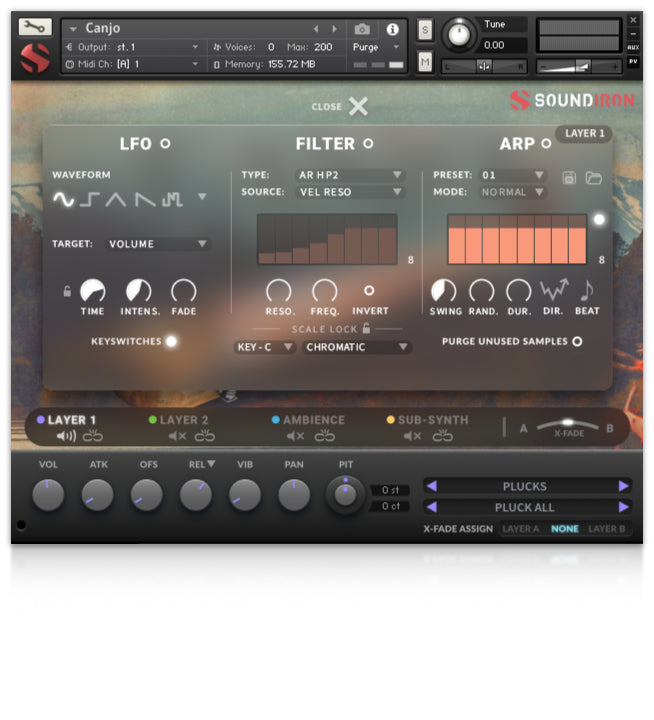Open the ARP load preset folder icon
Image resolution: width=654 pixels, height=720 pixels.
coord(593,177)
